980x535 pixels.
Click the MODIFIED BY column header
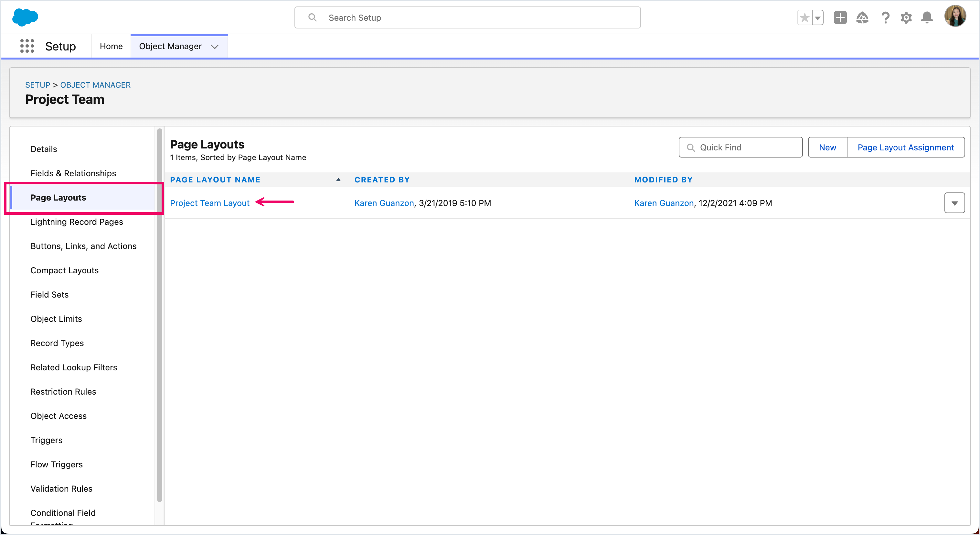tap(664, 180)
